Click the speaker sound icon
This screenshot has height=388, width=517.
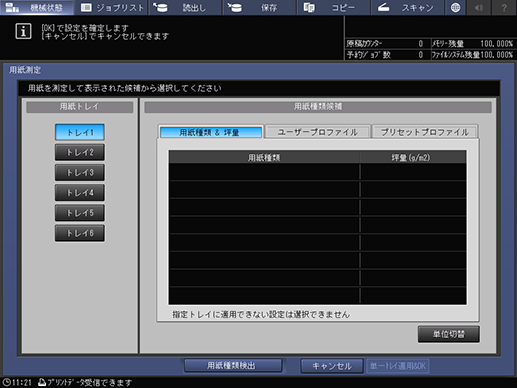coord(479,7)
